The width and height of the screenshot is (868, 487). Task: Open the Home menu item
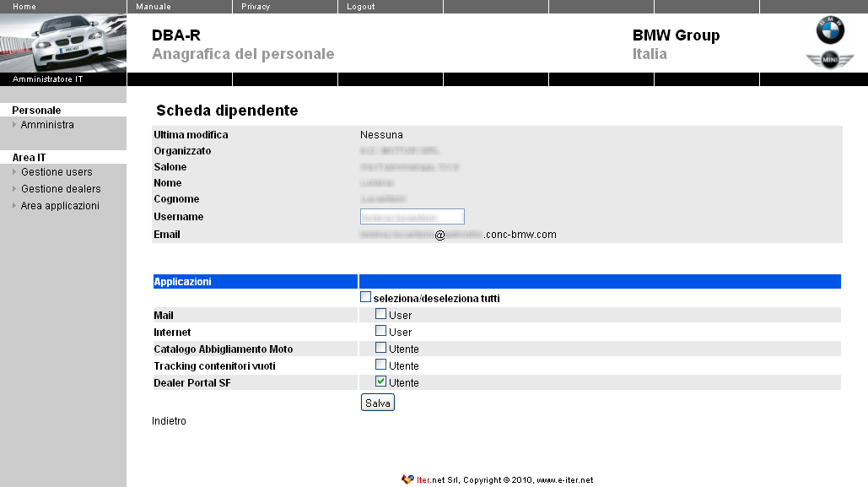tap(24, 7)
